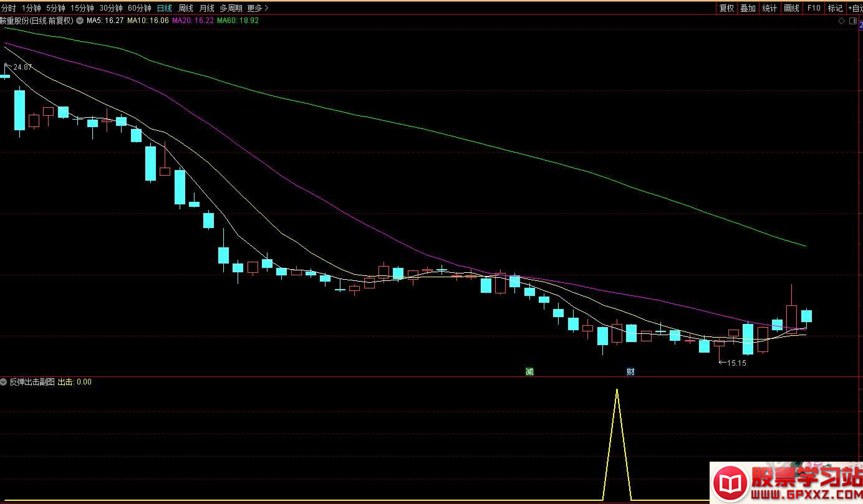Viewport: 863px width, 504px height.
Task: Toggle 复权 price adjustment
Action: 726,8
